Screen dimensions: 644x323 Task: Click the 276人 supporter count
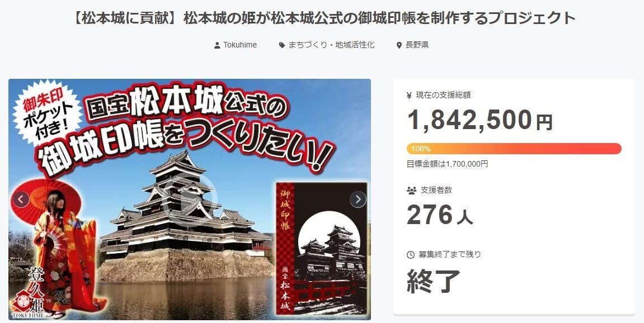pyautogui.click(x=440, y=215)
